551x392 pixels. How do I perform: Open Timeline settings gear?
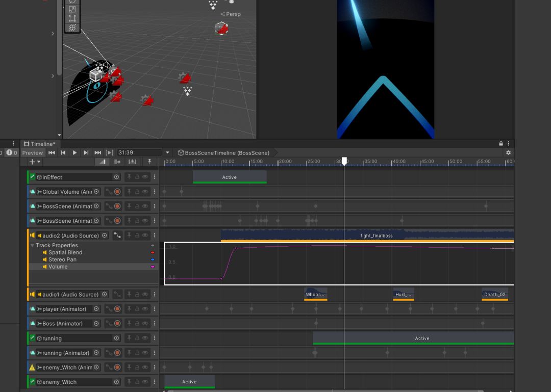coord(508,152)
